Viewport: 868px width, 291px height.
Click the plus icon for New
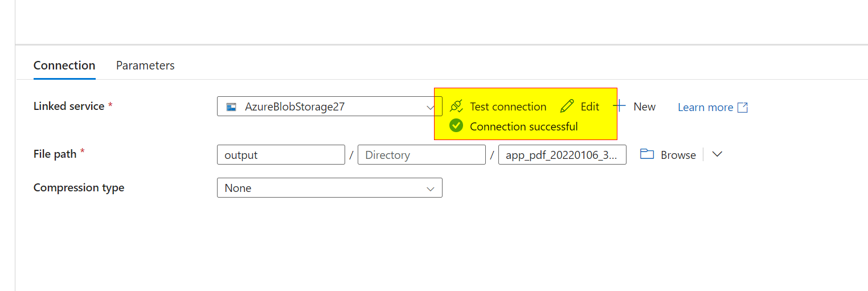(x=620, y=106)
